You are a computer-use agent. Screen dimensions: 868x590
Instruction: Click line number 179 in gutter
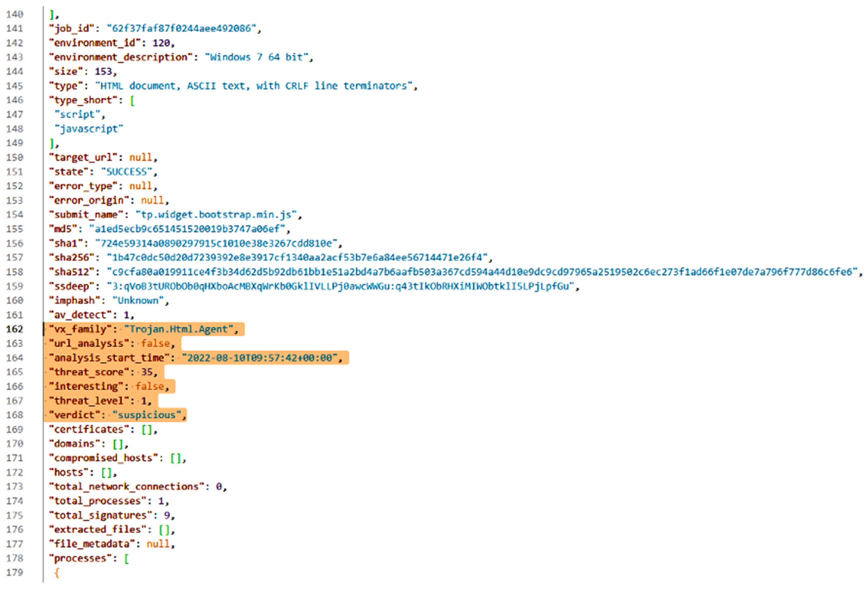click(x=15, y=572)
